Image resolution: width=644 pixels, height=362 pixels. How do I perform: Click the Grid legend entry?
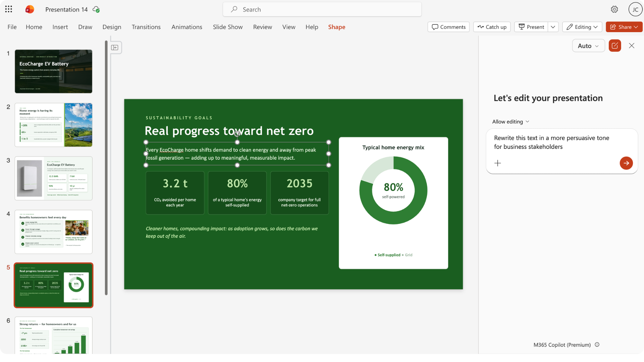click(x=407, y=255)
